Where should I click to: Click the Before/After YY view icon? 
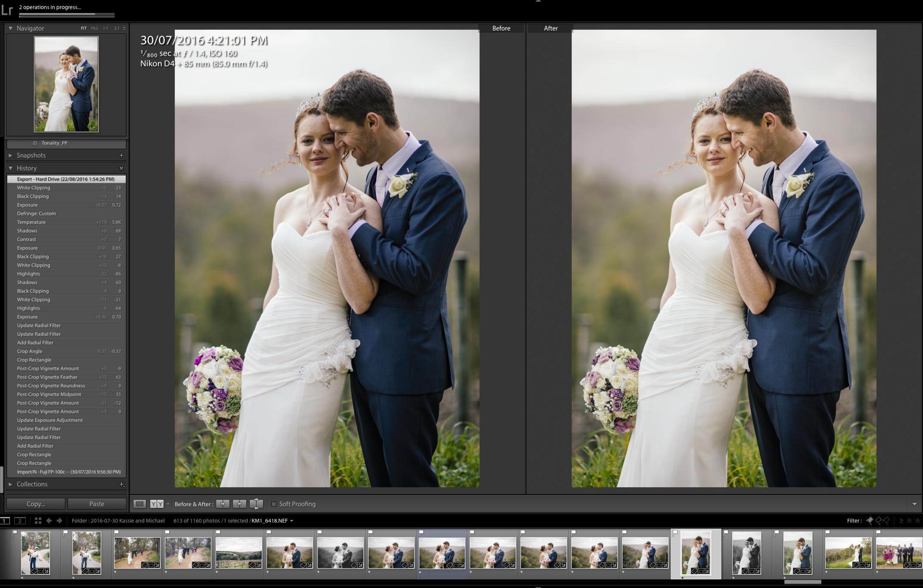tap(156, 504)
